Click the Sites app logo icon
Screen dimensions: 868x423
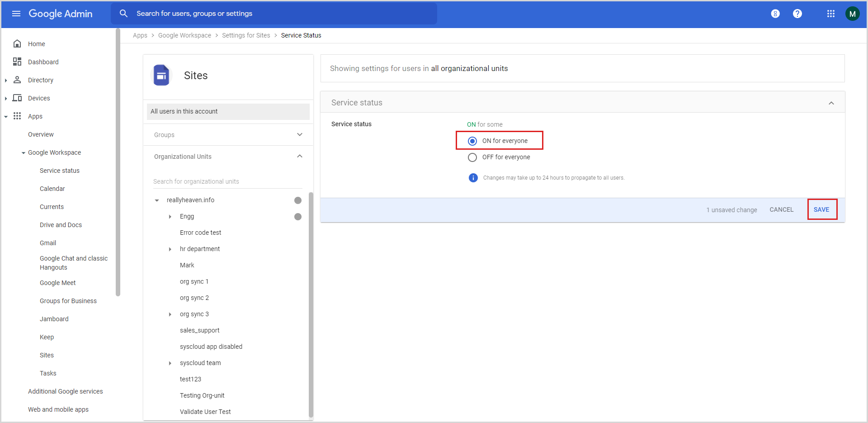coord(161,75)
